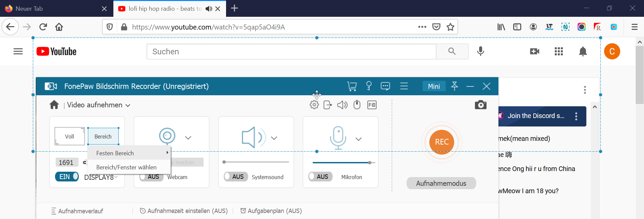
Task: Enable the Mikrofon AUS switch
Action: tap(321, 176)
